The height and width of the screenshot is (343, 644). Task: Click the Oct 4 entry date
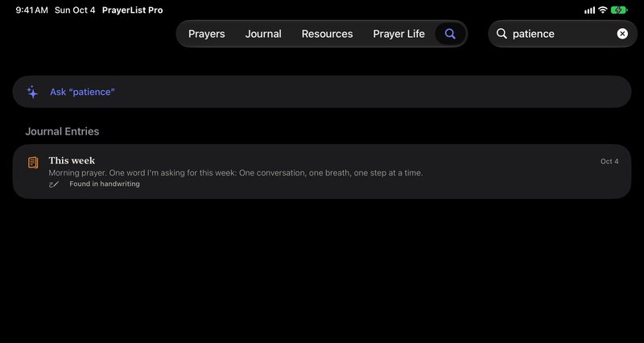pos(609,162)
